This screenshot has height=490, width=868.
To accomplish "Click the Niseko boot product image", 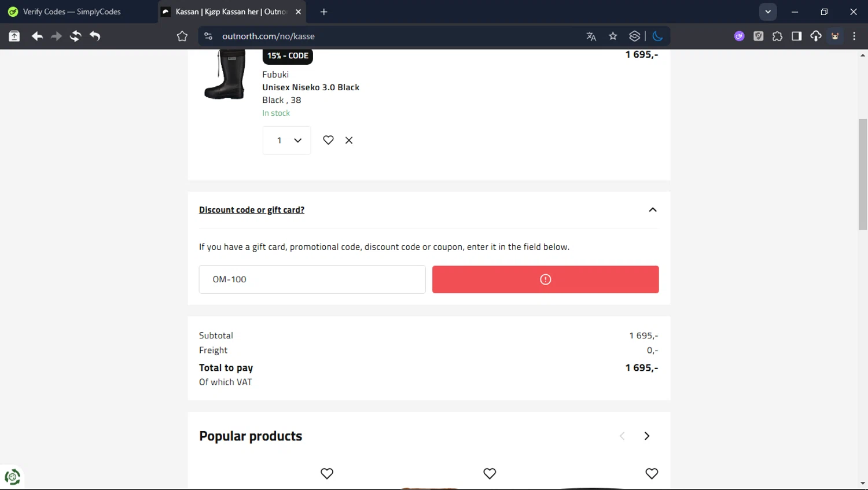I will click(x=225, y=74).
